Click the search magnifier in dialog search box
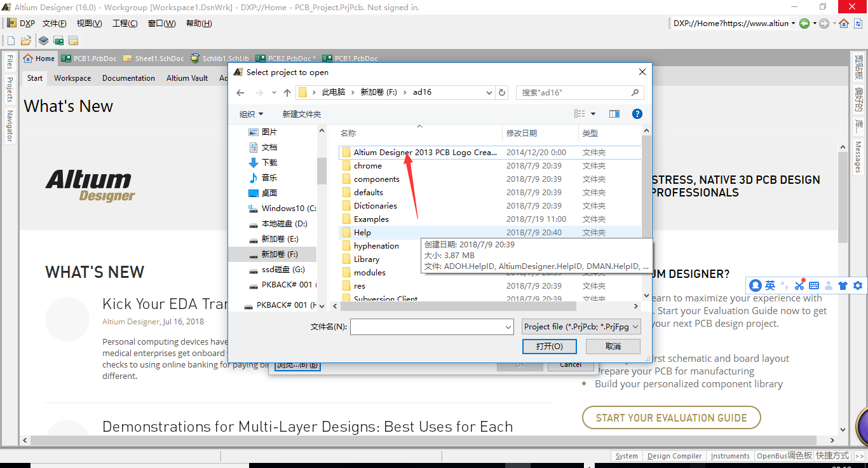Viewport: 868px width, 468px height. [x=634, y=93]
